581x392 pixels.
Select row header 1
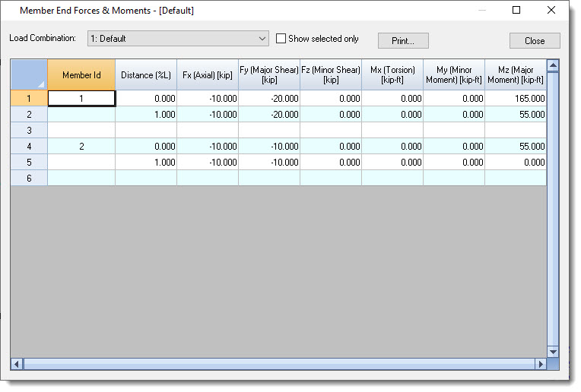(29, 98)
